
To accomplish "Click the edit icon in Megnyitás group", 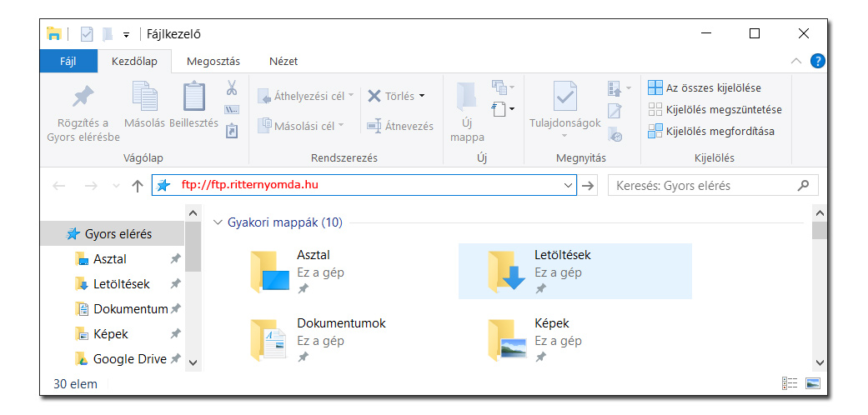I will click(615, 111).
